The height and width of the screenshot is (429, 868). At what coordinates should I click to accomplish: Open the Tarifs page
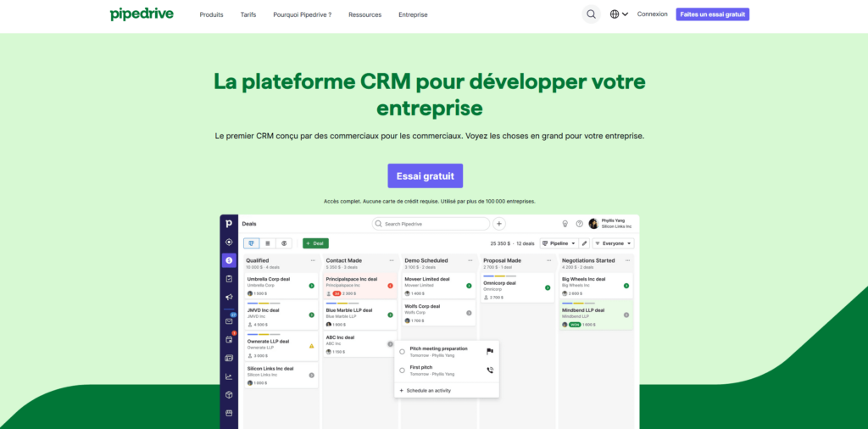(248, 15)
